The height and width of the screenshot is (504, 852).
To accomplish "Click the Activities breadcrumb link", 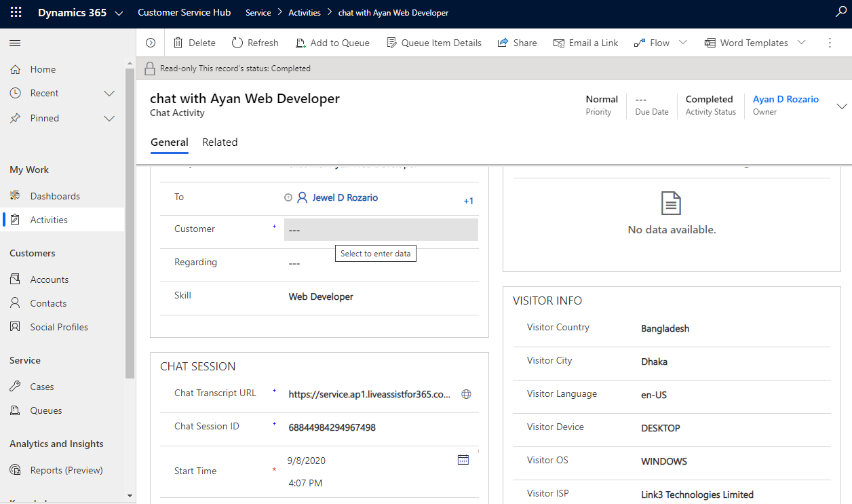I will click(x=305, y=13).
